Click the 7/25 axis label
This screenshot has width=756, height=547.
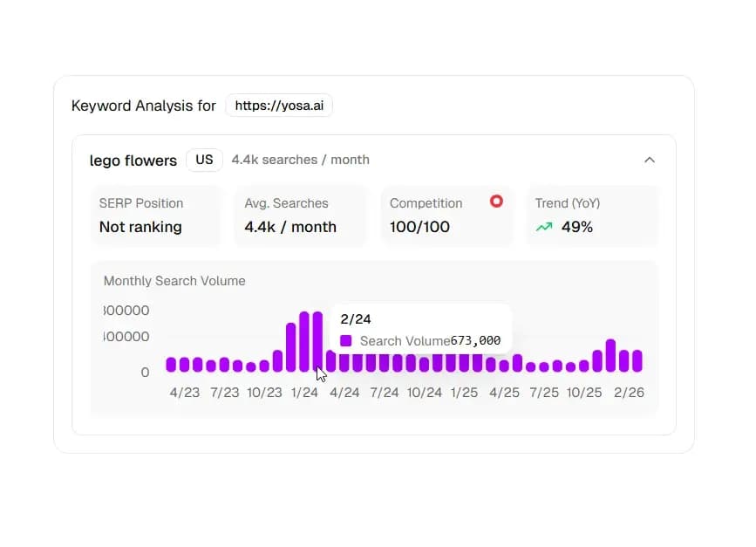tap(544, 393)
